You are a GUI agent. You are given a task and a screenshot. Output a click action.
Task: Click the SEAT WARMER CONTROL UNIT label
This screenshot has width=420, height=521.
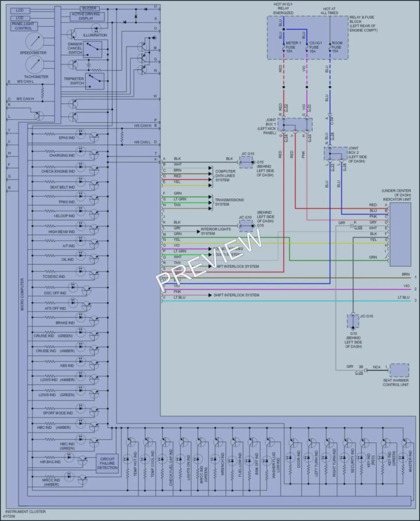point(395,382)
